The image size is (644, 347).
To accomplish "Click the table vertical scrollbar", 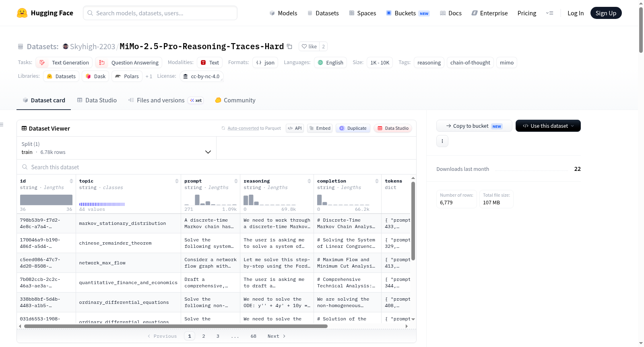I will coord(413,221).
